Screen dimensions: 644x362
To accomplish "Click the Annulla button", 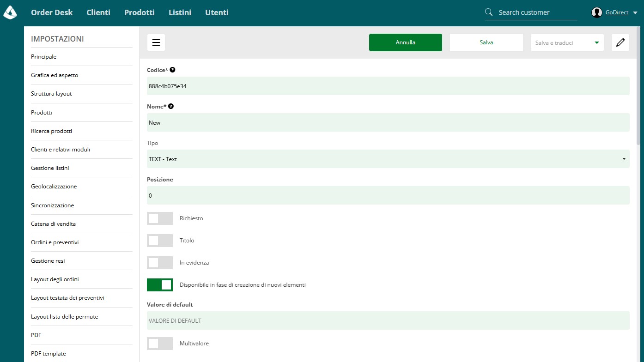I will pyautogui.click(x=406, y=42).
